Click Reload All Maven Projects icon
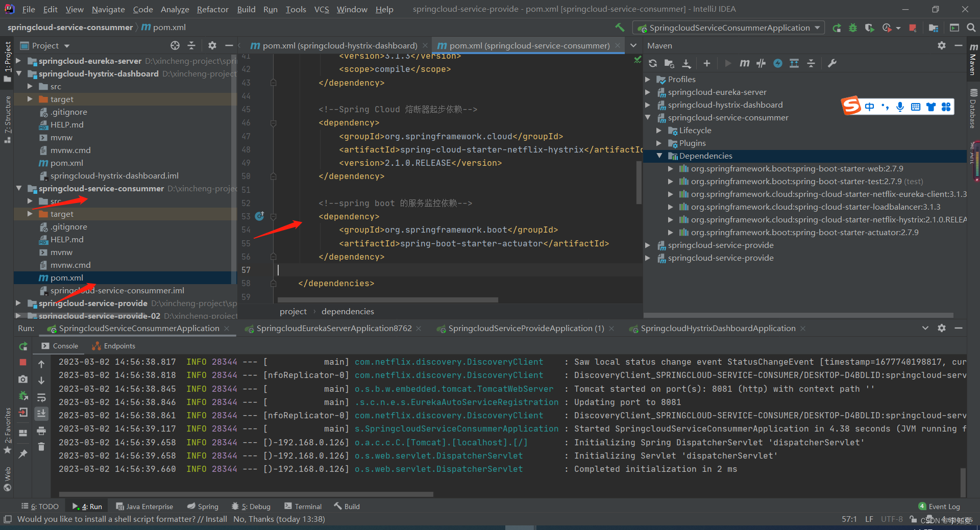980x530 pixels. [x=653, y=63]
